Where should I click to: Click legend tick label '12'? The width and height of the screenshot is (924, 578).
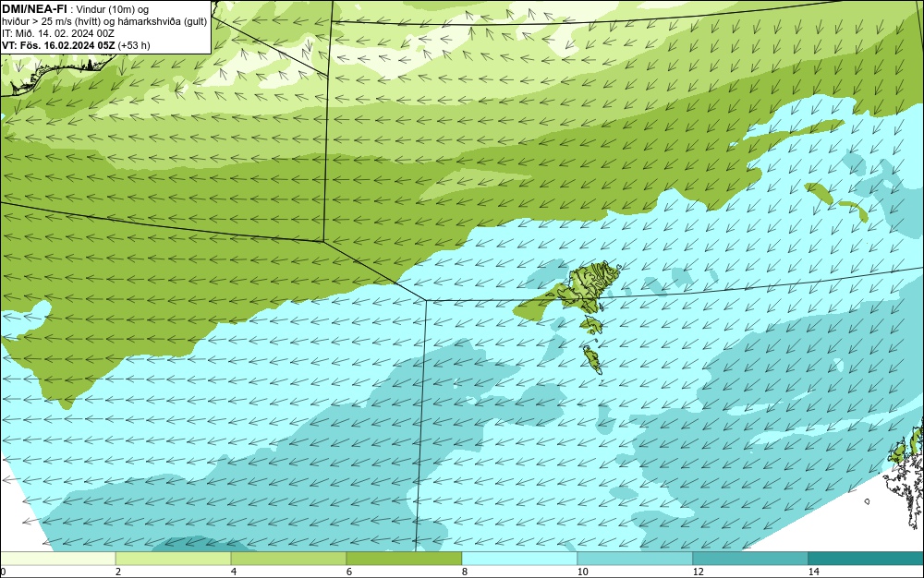click(698, 572)
